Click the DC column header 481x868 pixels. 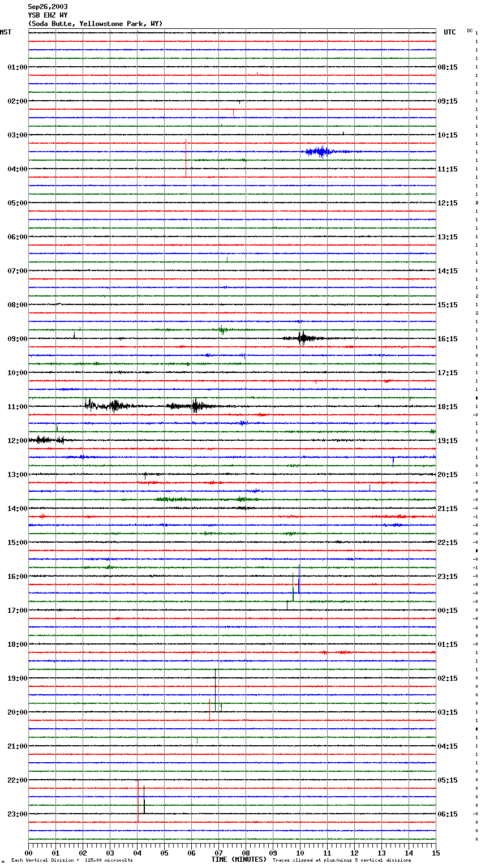click(470, 31)
